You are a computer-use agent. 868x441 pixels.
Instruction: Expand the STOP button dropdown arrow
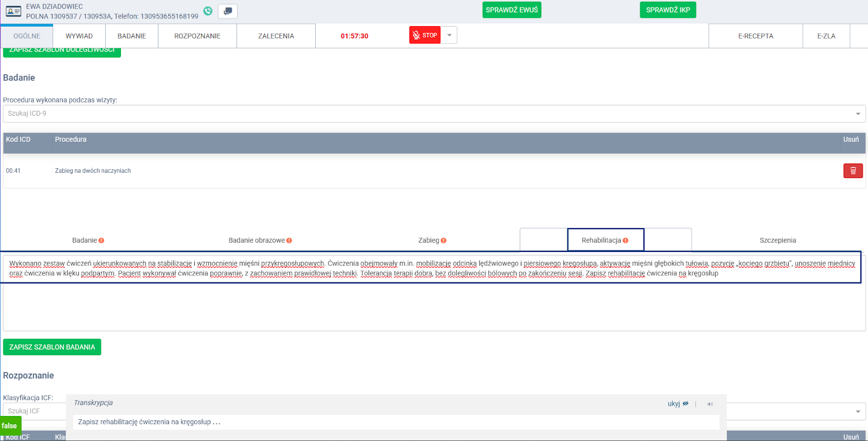[x=449, y=35]
